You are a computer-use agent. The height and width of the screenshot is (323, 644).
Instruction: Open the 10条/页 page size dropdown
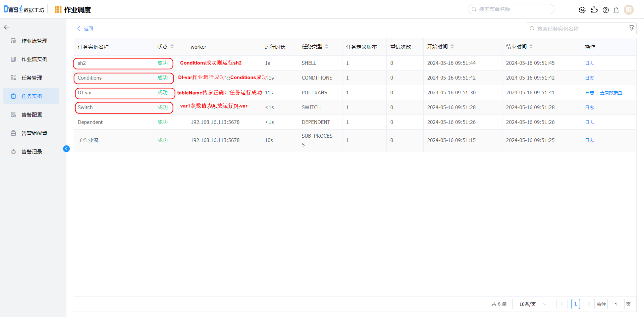pyautogui.click(x=530, y=304)
